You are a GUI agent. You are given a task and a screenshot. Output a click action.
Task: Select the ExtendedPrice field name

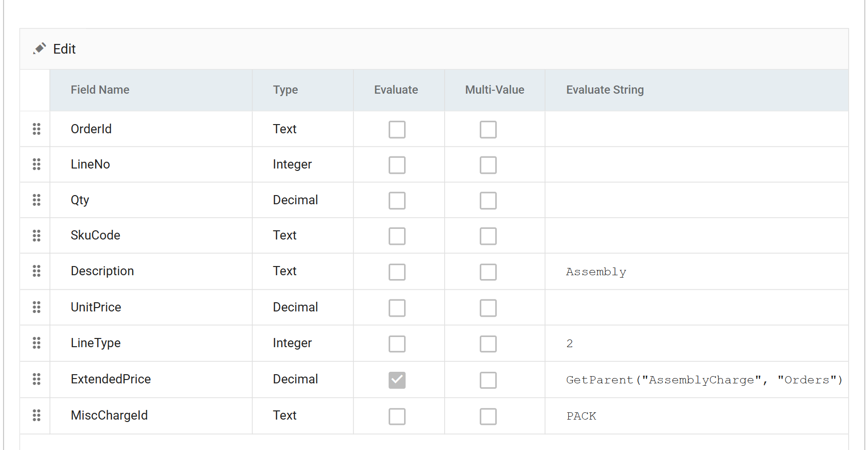point(111,379)
